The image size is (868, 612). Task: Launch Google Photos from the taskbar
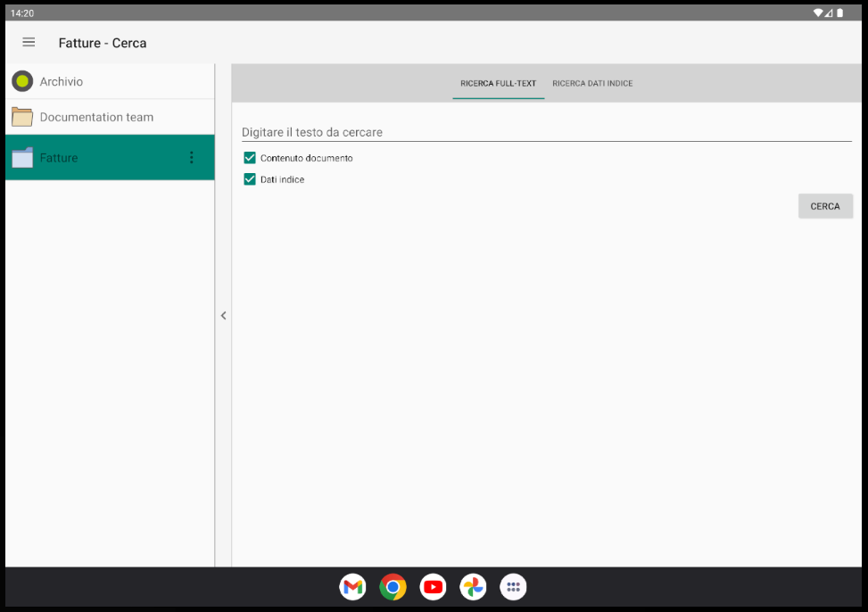[473, 587]
